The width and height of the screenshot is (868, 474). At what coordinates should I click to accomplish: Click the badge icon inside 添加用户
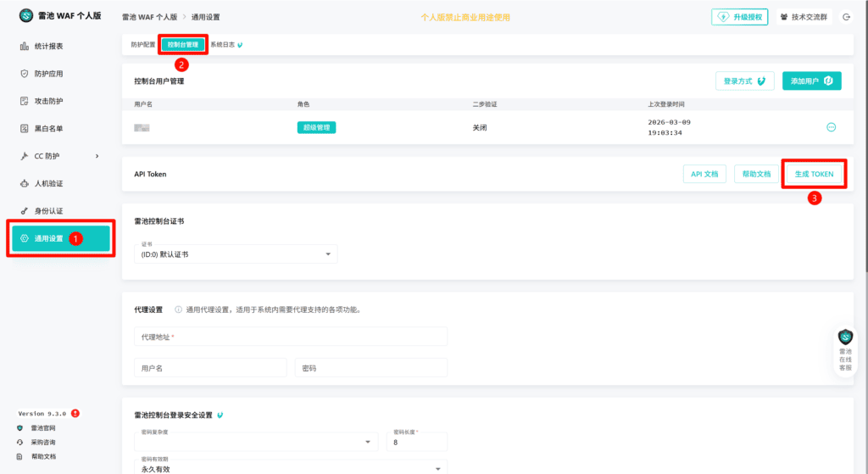coord(829,81)
